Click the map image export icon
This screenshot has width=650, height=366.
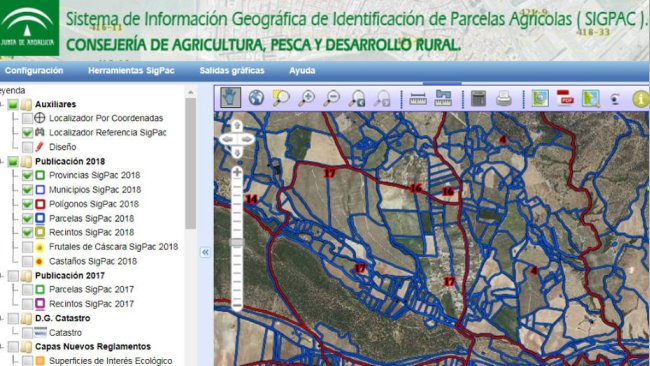[540, 98]
